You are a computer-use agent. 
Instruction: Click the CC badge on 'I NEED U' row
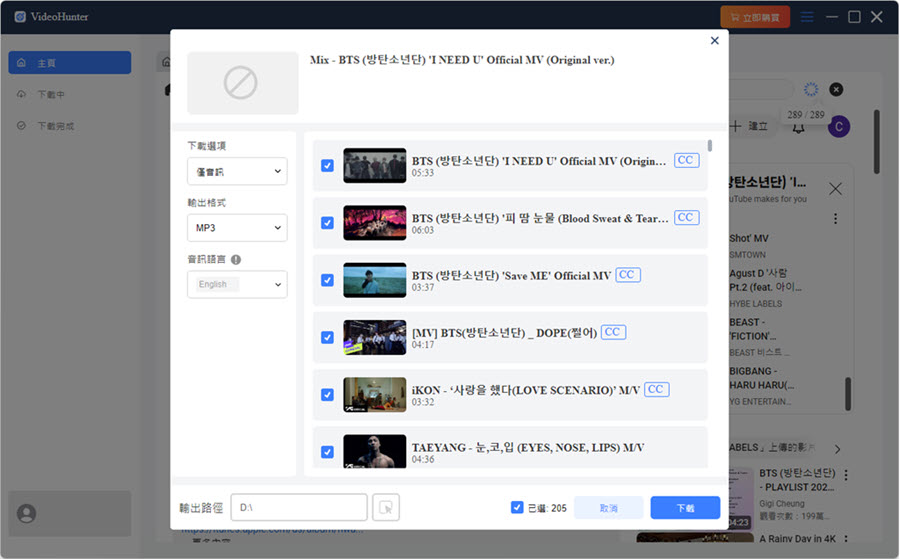click(686, 160)
